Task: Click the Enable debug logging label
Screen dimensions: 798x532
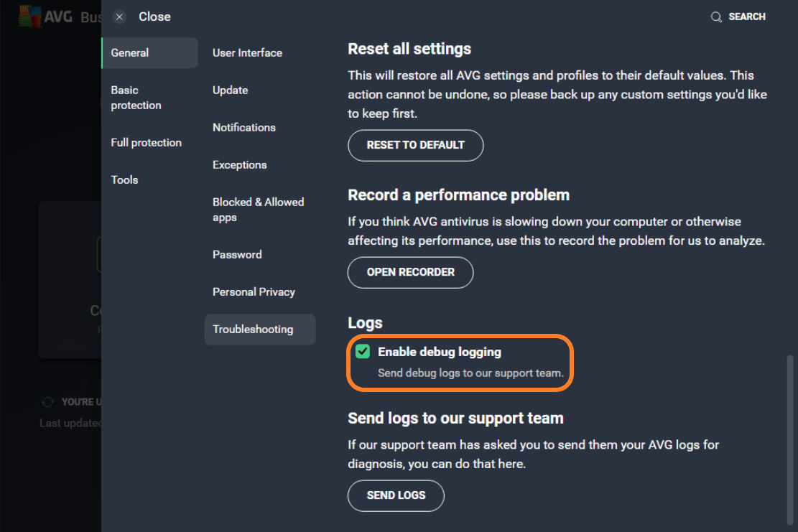Action: [439, 352]
